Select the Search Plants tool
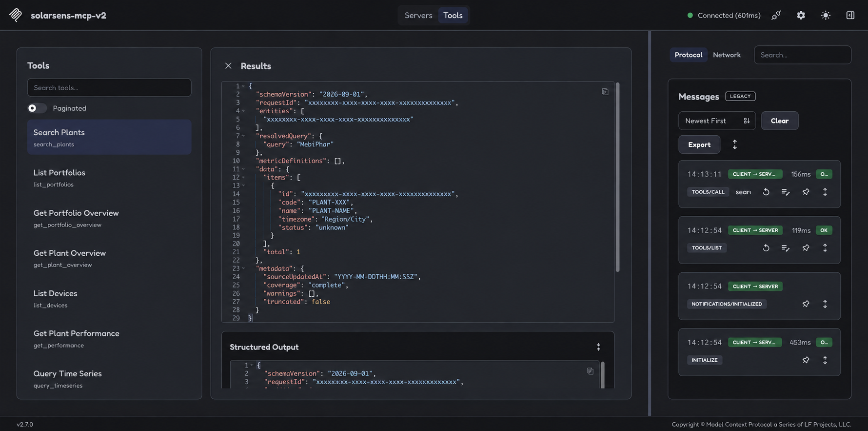Image resolution: width=868 pixels, height=431 pixels. click(109, 137)
